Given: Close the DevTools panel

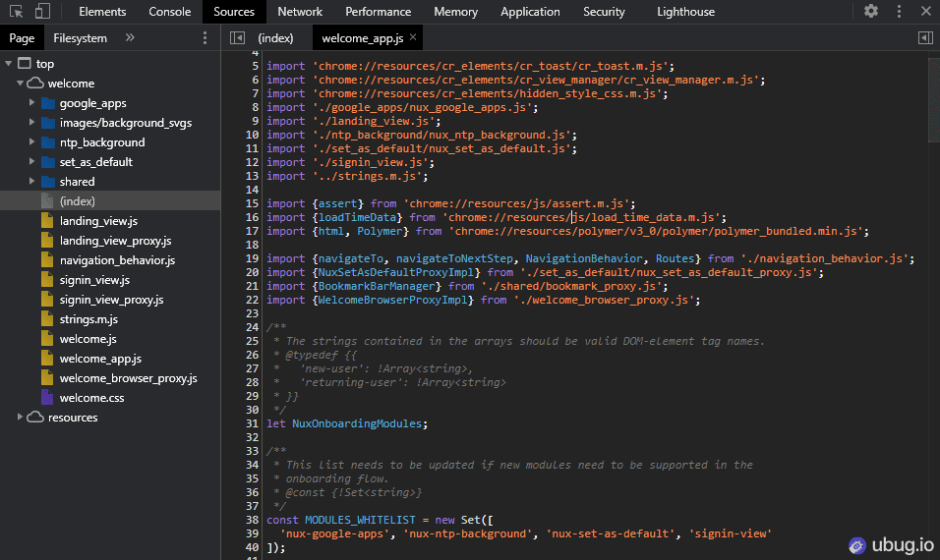Looking at the screenshot, I should pyautogui.click(x=925, y=12).
